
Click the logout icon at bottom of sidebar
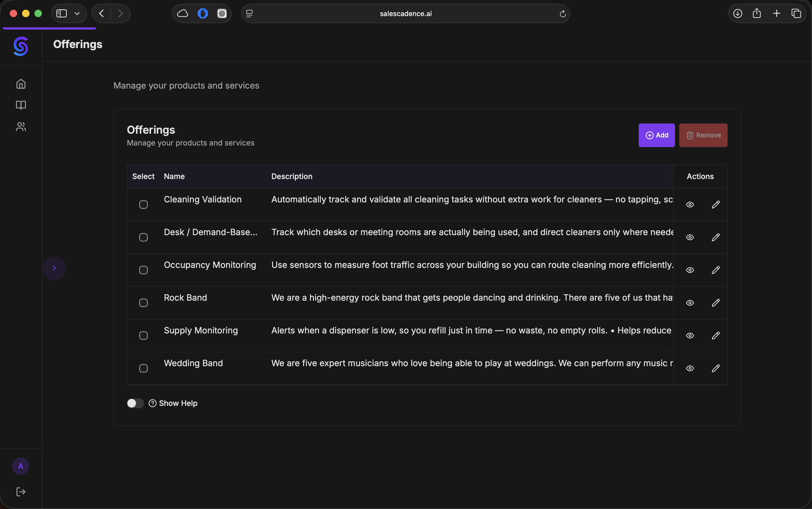20,492
